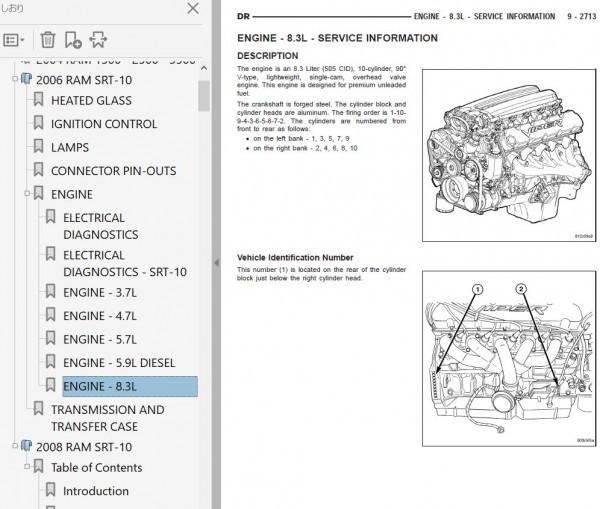Open the Table of Contents bookmark
Viewport: 600px width, 509px height.
[x=96, y=468]
